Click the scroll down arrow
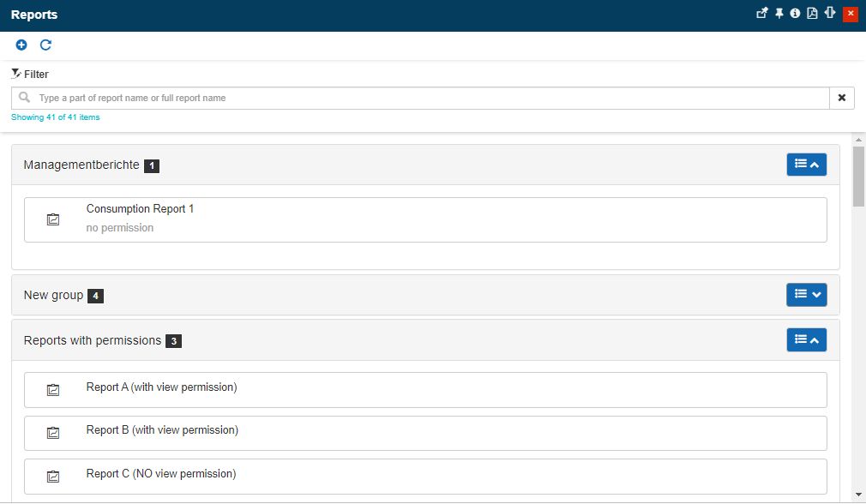 pyautogui.click(x=858, y=495)
